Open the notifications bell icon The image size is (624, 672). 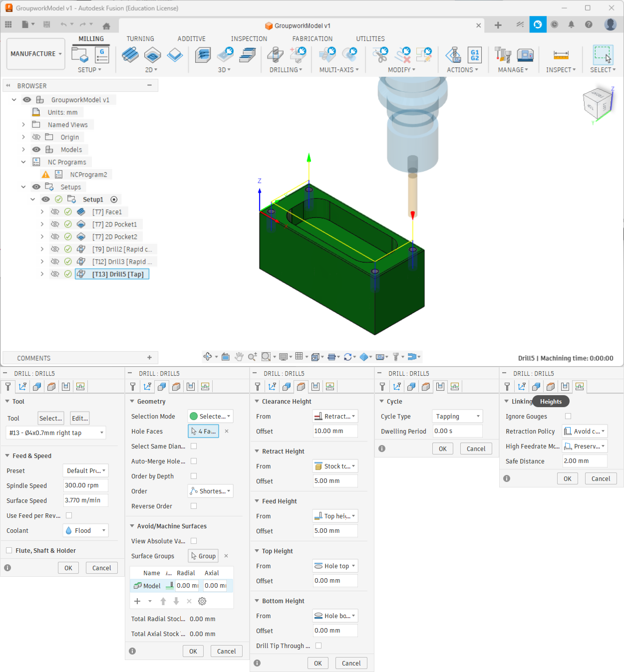point(571,24)
